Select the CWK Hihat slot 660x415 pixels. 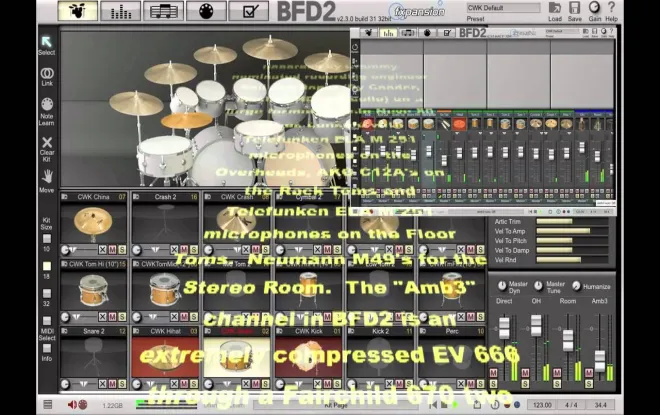click(x=165, y=357)
